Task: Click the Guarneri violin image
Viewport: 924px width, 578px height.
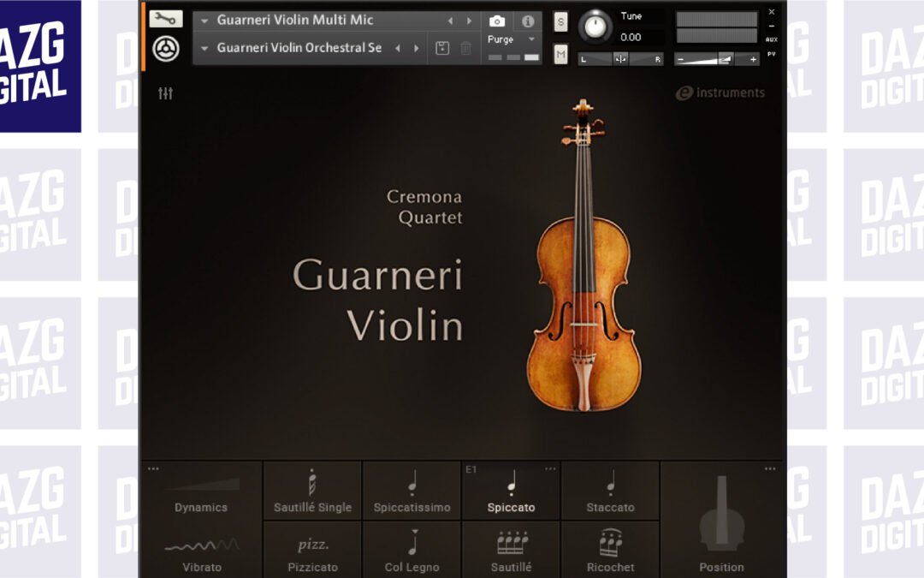Action: [x=583, y=255]
